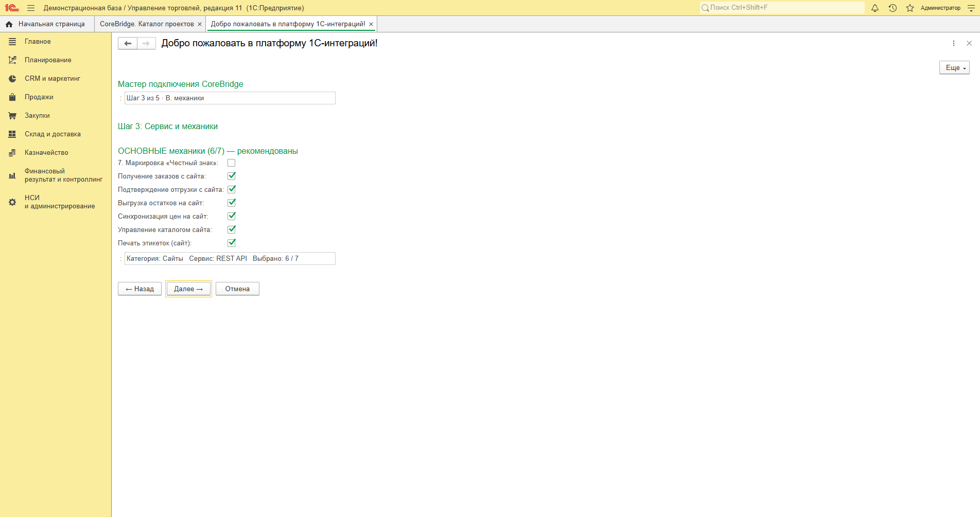The image size is (980, 517).
Task: Uncheck Управление каталогом сайта
Action: (232, 229)
